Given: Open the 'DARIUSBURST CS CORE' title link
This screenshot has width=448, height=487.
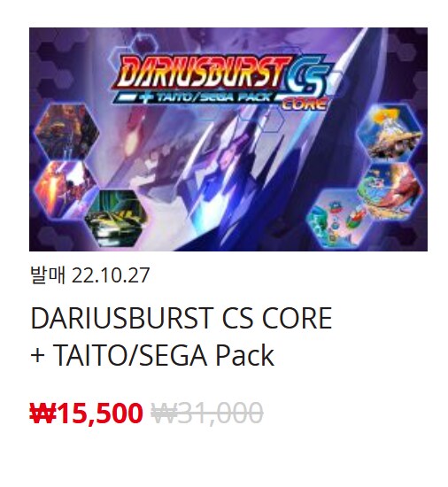Looking at the screenshot, I should (x=182, y=318).
